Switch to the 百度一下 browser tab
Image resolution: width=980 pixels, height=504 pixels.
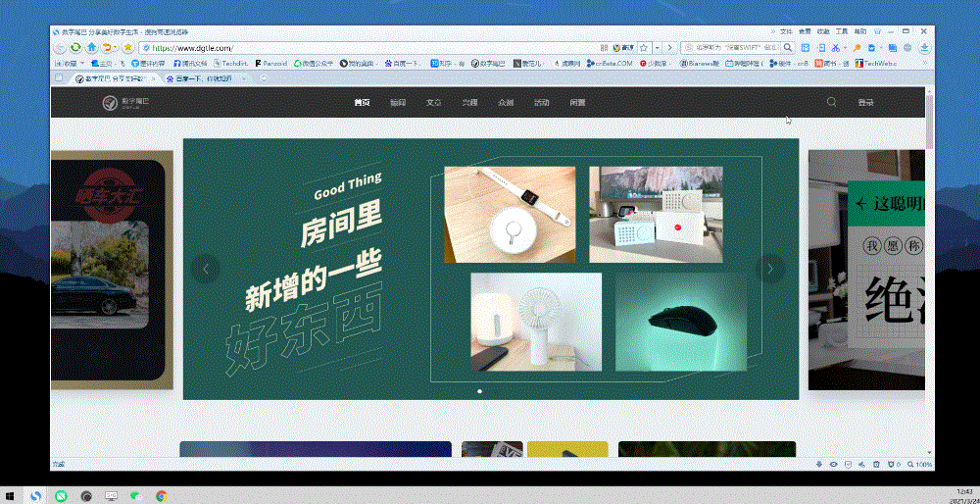(x=202, y=78)
